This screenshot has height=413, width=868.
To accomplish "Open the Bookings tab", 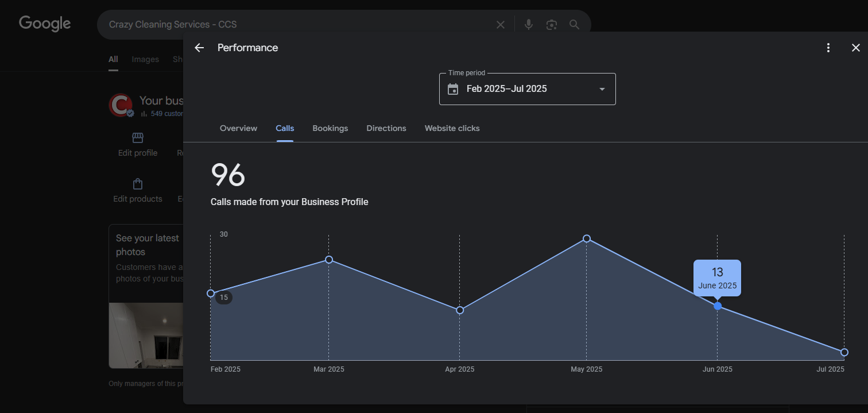I will pos(330,128).
